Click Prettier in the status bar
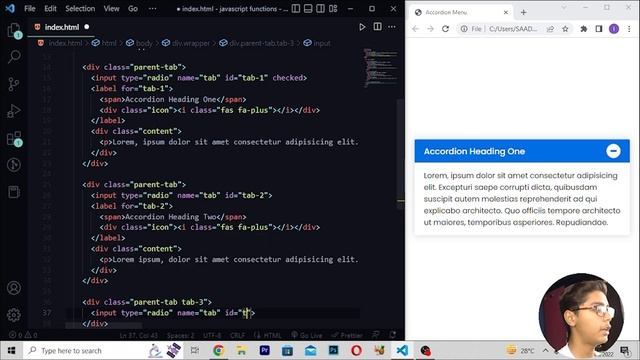The height and width of the screenshot is (360, 640). tap(347, 335)
